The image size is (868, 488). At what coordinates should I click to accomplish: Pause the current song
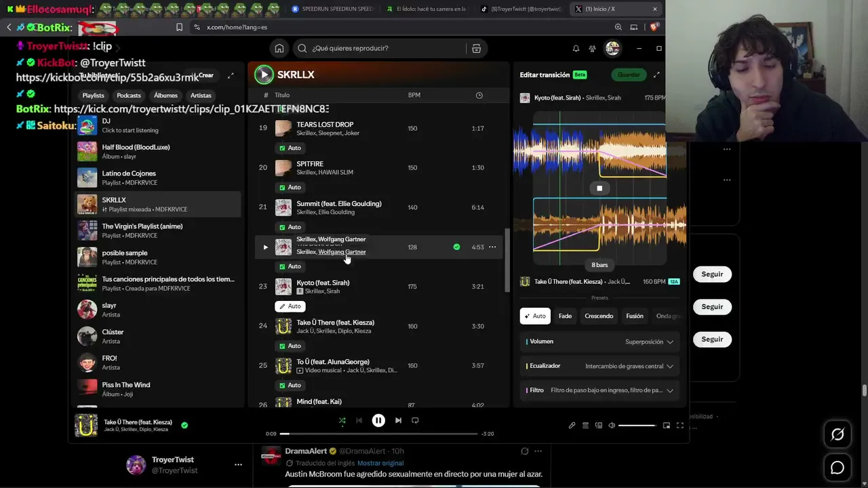[x=378, y=420]
